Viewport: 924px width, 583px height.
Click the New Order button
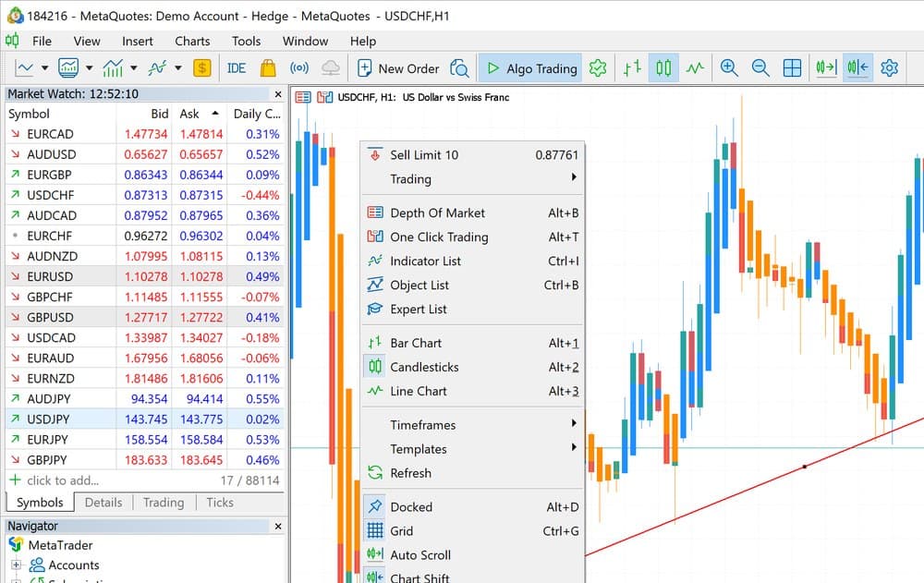398,68
